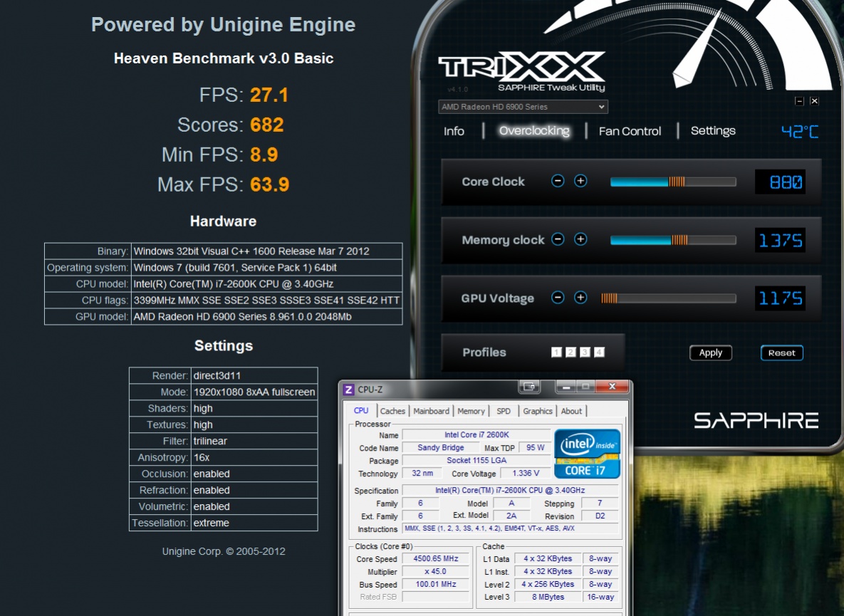Decrease Memory clock with the minus button
Viewport: 844px width, 616px height.
point(558,239)
